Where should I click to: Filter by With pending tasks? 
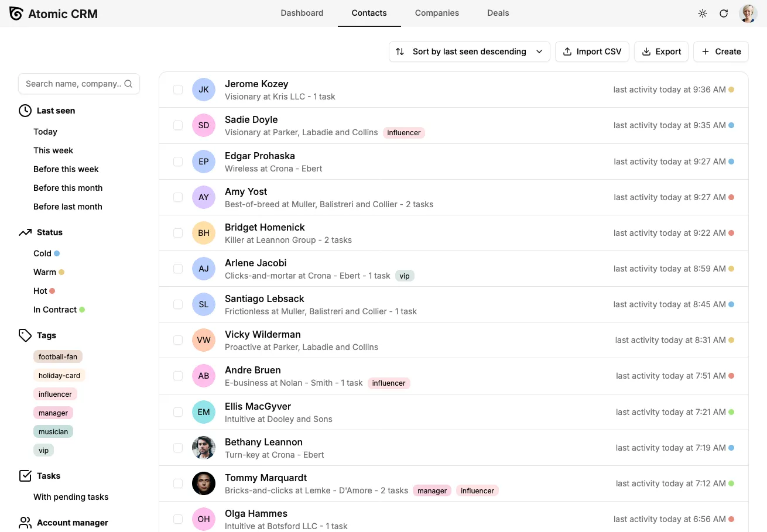71,497
